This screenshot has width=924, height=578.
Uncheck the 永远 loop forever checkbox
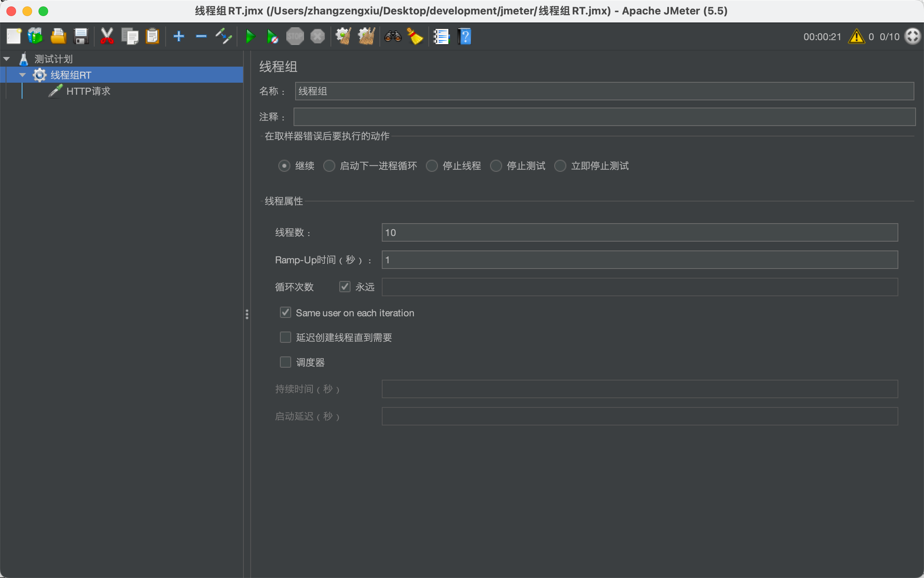(x=345, y=287)
